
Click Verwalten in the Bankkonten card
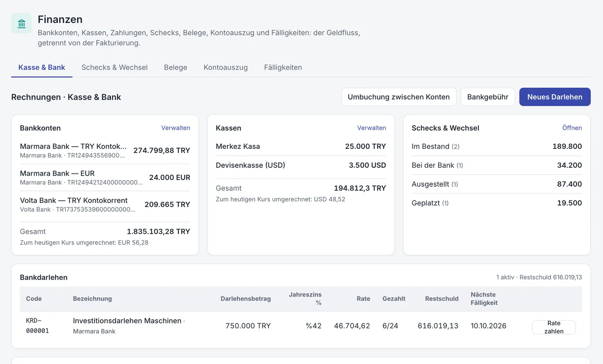(175, 128)
